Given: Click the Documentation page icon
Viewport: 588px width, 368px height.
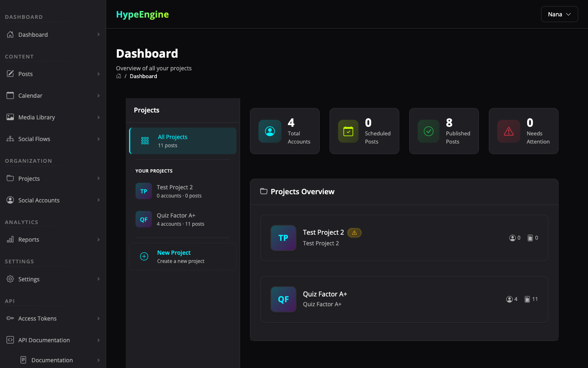Looking at the screenshot, I should (23, 360).
